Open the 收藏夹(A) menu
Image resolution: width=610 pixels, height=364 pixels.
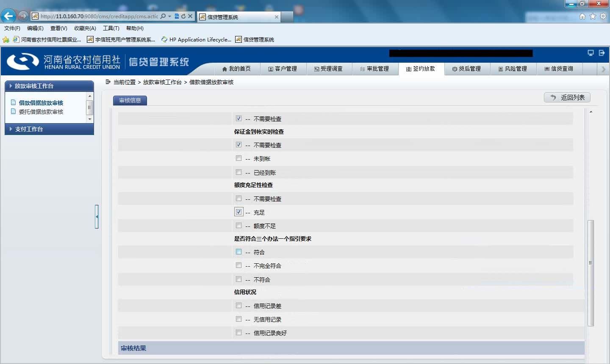pos(85,28)
